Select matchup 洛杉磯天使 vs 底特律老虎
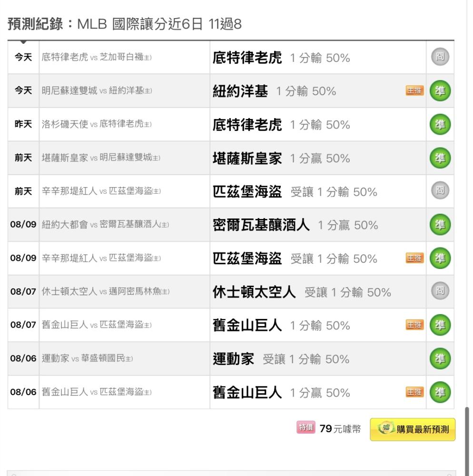The width and height of the screenshot is (473, 476). click(x=97, y=124)
